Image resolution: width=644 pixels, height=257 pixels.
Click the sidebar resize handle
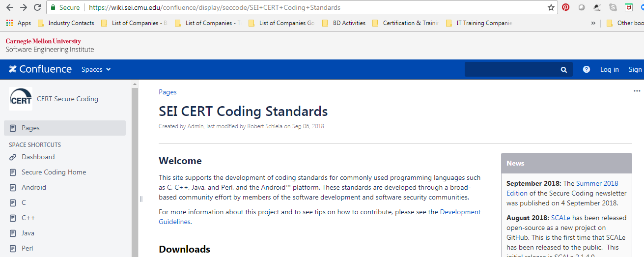(141, 199)
